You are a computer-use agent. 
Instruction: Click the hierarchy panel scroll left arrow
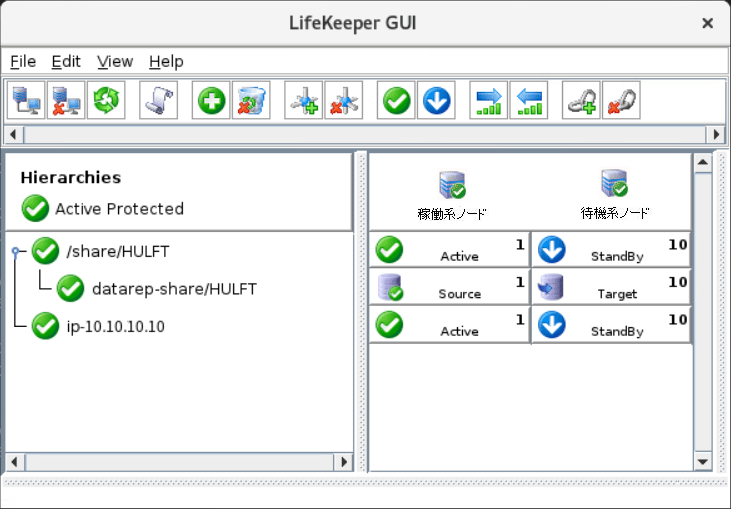coord(14,462)
